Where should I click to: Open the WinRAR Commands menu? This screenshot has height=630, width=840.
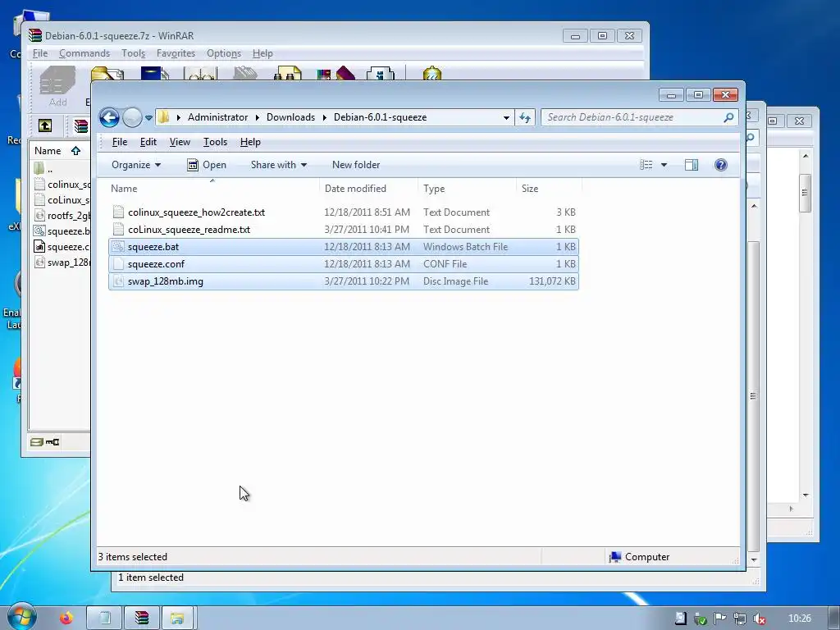pyautogui.click(x=84, y=53)
